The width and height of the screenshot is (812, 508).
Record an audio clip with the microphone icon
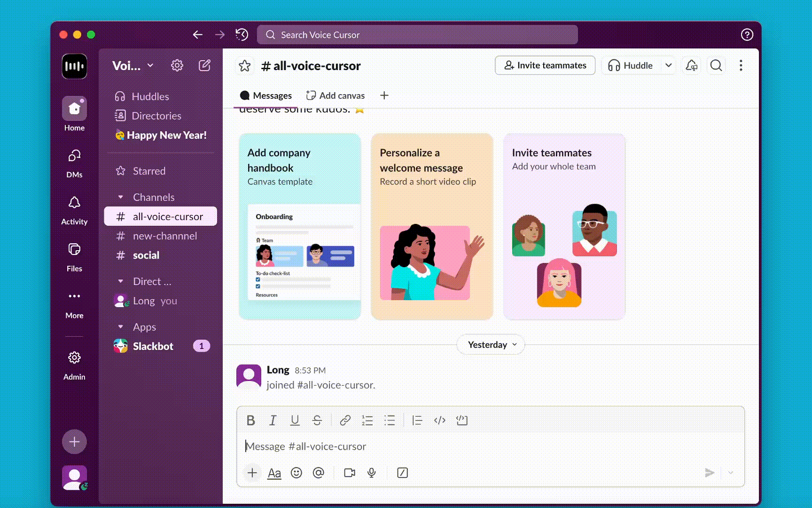pyautogui.click(x=372, y=473)
